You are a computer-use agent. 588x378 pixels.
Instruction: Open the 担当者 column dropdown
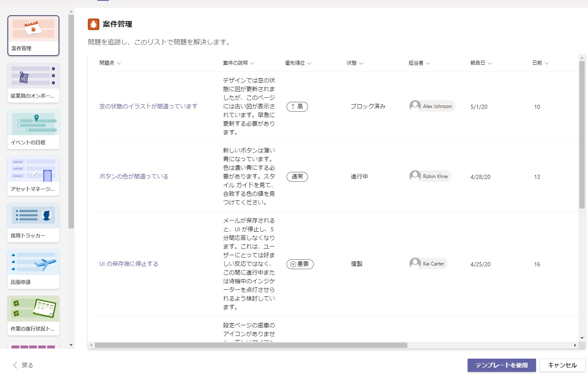[x=419, y=63]
